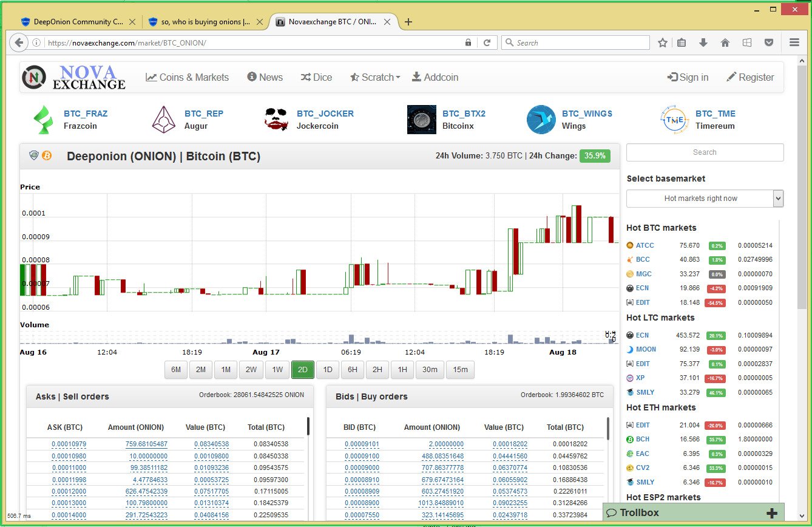Open the Dice game page
The image size is (812, 527).
(316, 77)
